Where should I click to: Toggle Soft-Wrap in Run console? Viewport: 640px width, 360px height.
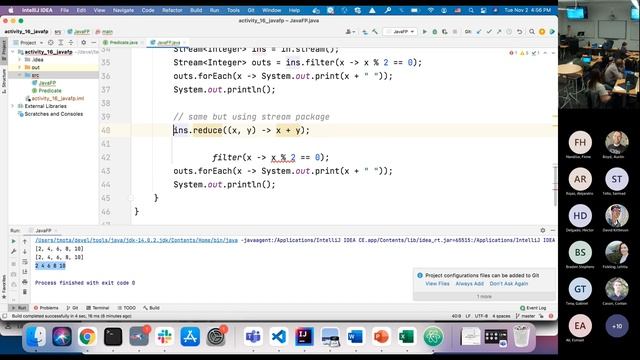click(x=24, y=262)
